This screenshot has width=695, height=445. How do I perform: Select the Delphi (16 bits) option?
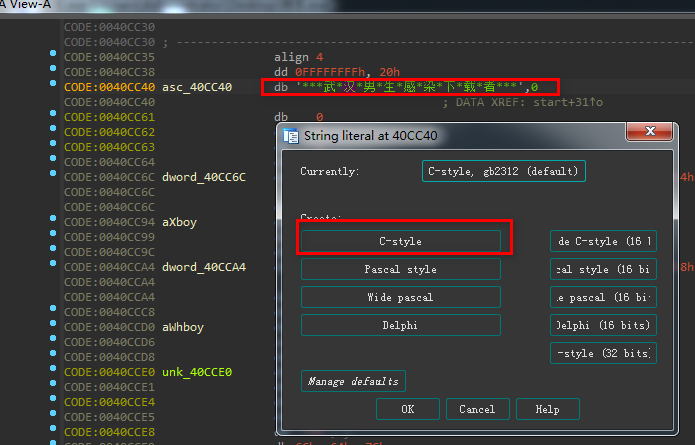coord(604,325)
